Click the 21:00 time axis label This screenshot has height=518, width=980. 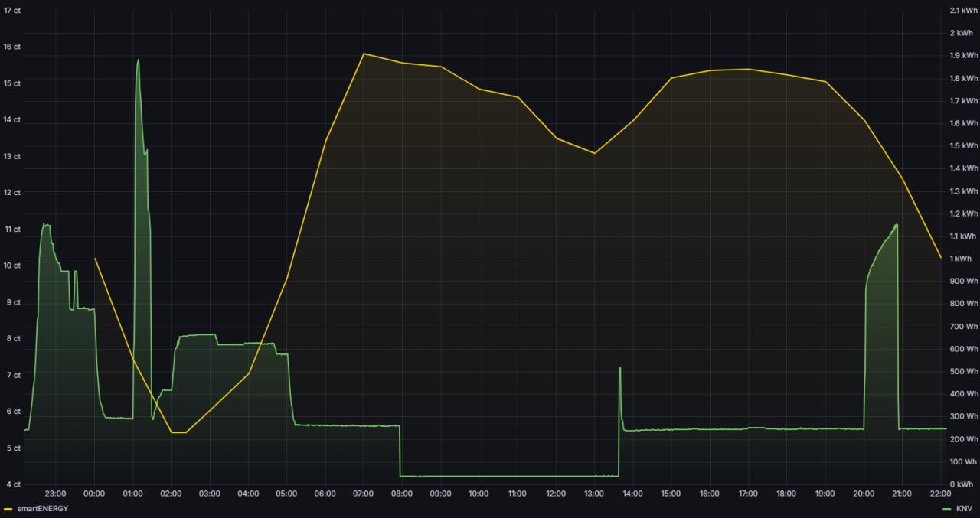[902, 494]
